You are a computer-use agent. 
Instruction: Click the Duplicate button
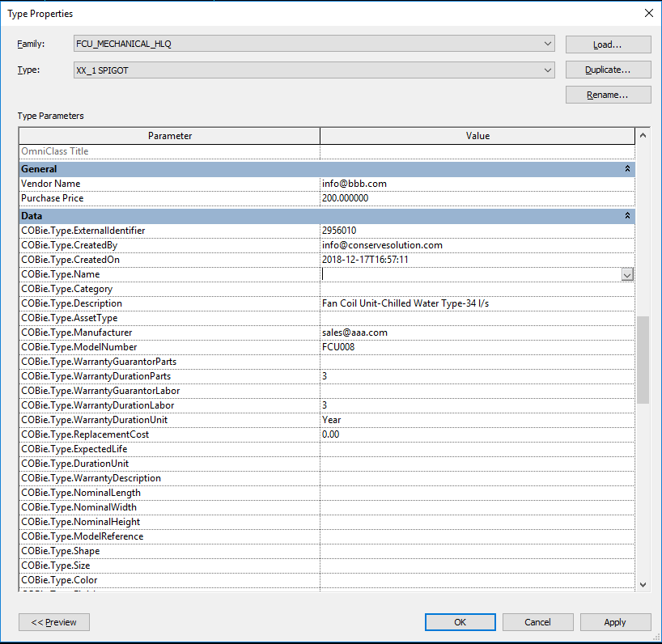coord(608,70)
